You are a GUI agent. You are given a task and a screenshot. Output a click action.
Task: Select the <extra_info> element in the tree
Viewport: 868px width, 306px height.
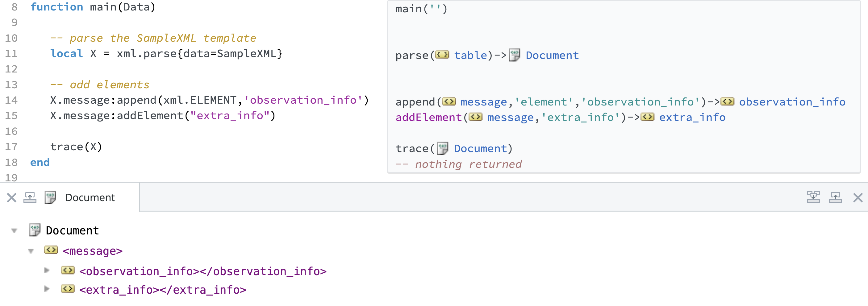click(162, 290)
